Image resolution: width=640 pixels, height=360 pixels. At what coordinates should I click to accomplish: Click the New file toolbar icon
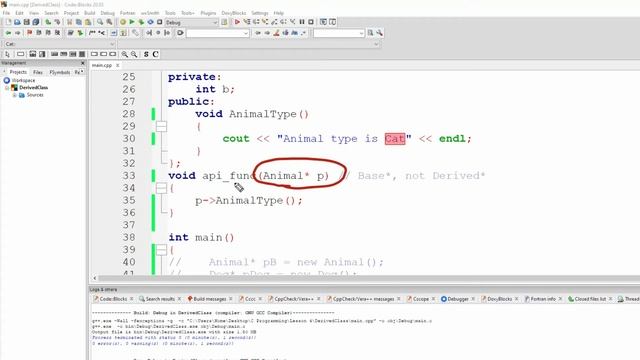pyautogui.click(x=8, y=22)
